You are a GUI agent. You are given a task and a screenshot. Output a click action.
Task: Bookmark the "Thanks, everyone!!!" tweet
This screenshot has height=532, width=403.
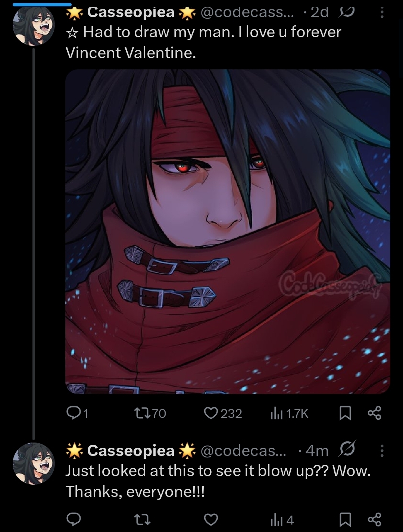345,519
